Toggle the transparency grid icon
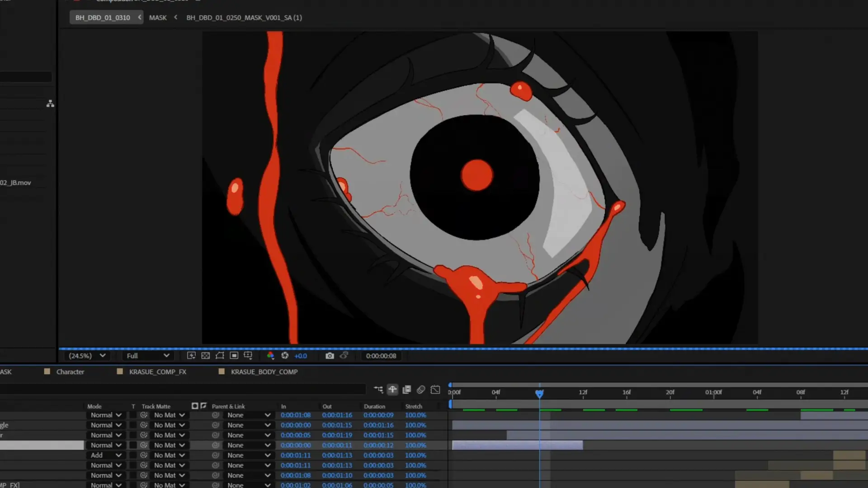The image size is (868, 488). click(205, 356)
